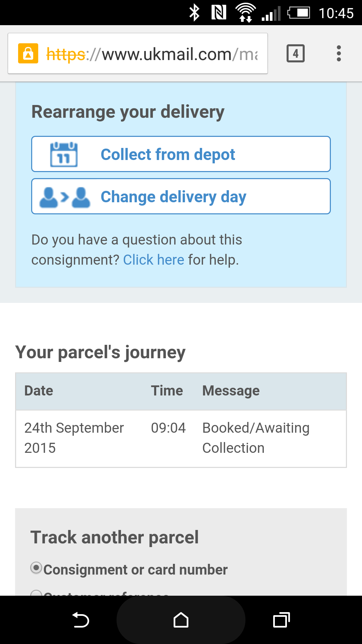Tap the padlock security icon in address bar
The image size is (362, 644).
[28, 53]
